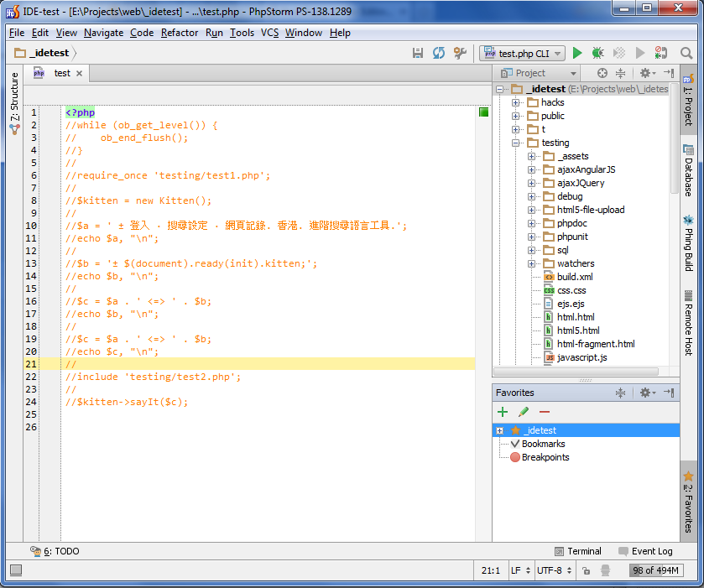
Task: Click the inspector hector icon in status bar
Action: pyautogui.click(x=605, y=570)
